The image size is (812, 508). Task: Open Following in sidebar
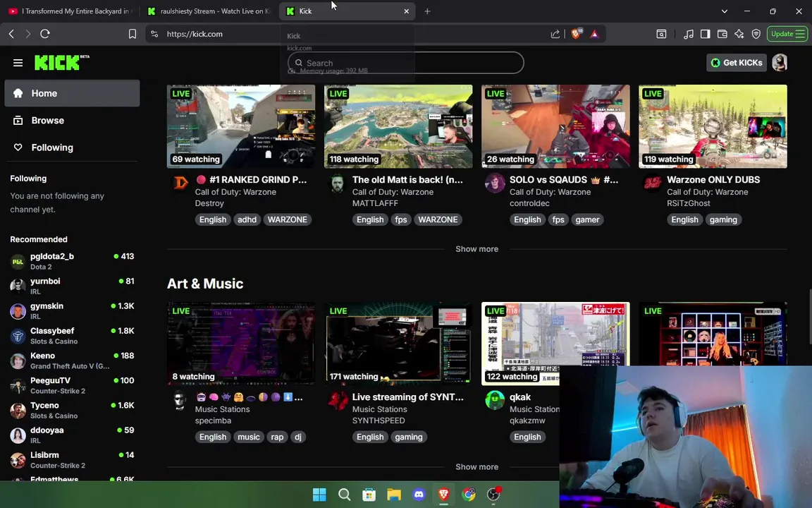(72, 147)
